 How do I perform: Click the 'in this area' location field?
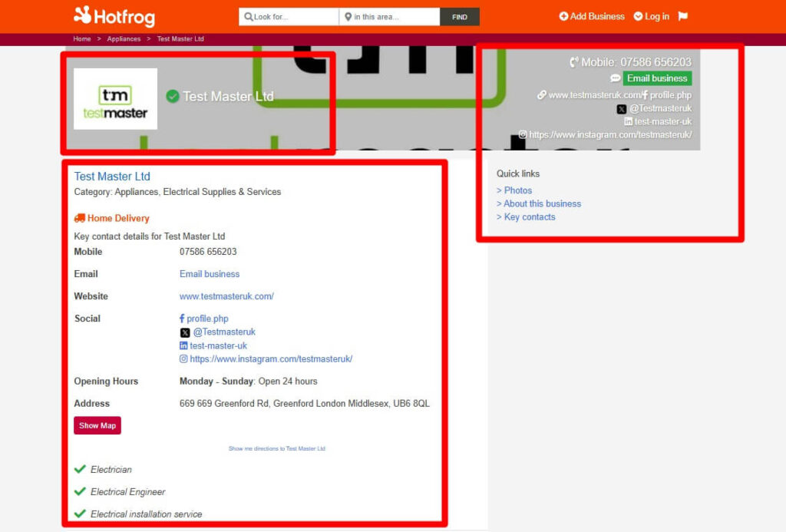point(389,17)
